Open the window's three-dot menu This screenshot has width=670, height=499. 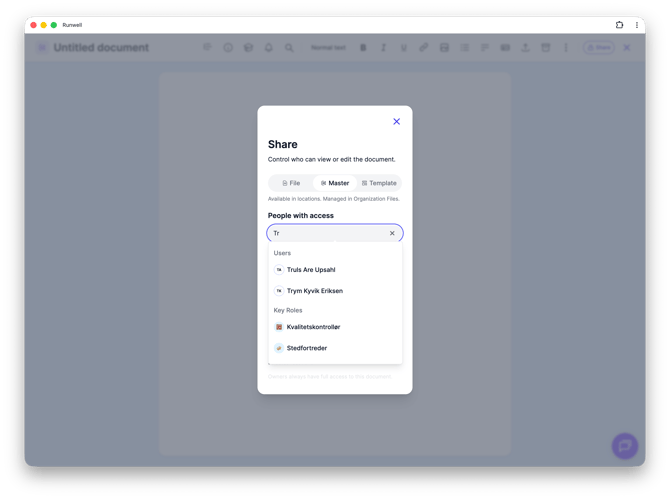tap(637, 25)
